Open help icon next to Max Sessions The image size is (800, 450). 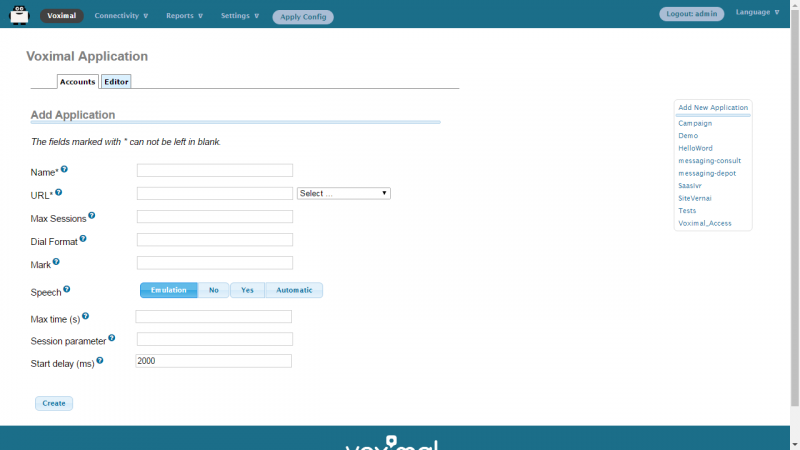click(92, 215)
